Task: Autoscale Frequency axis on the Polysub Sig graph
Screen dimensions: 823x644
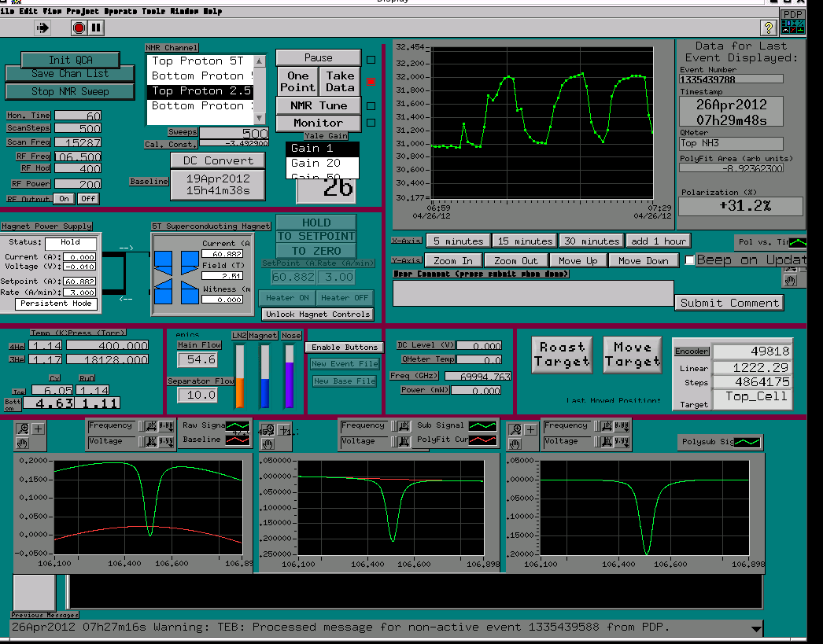Action: (606, 426)
